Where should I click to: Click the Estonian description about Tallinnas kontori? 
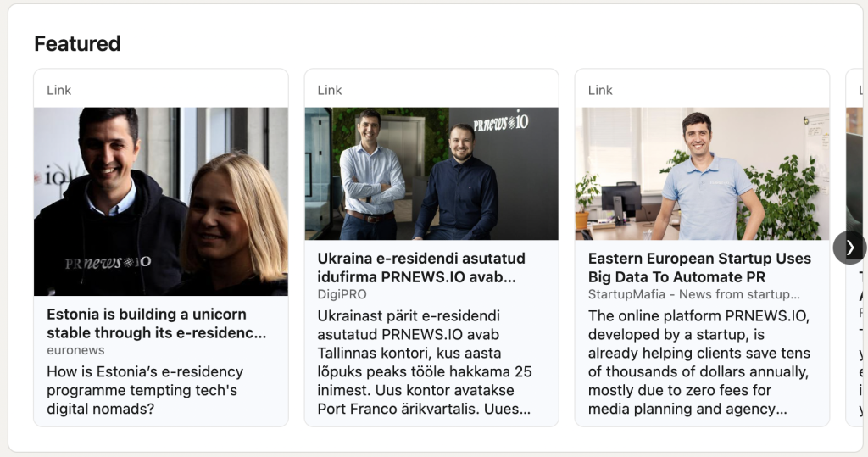click(x=425, y=362)
